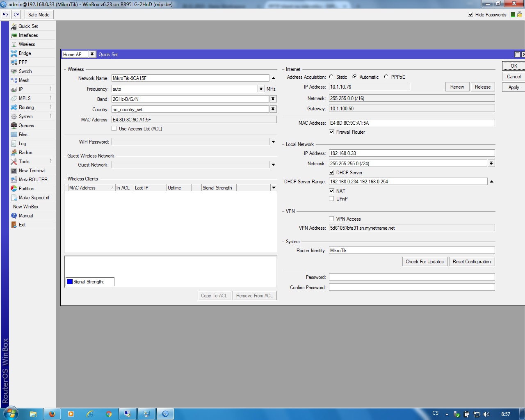The image size is (525, 420).
Task: Click the Switch icon in sidebar
Action: [14, 71]
